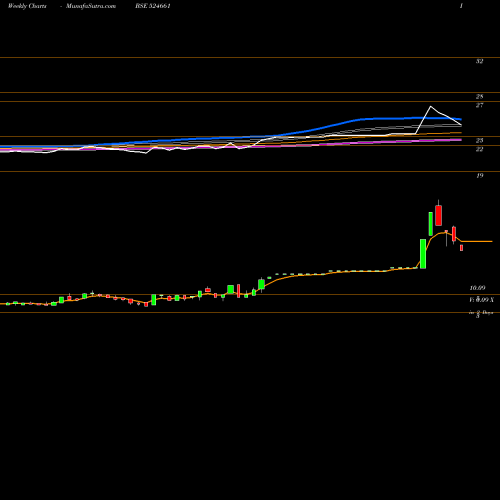
Task: Click the tallest green candlestick
Action: point(423,254)
